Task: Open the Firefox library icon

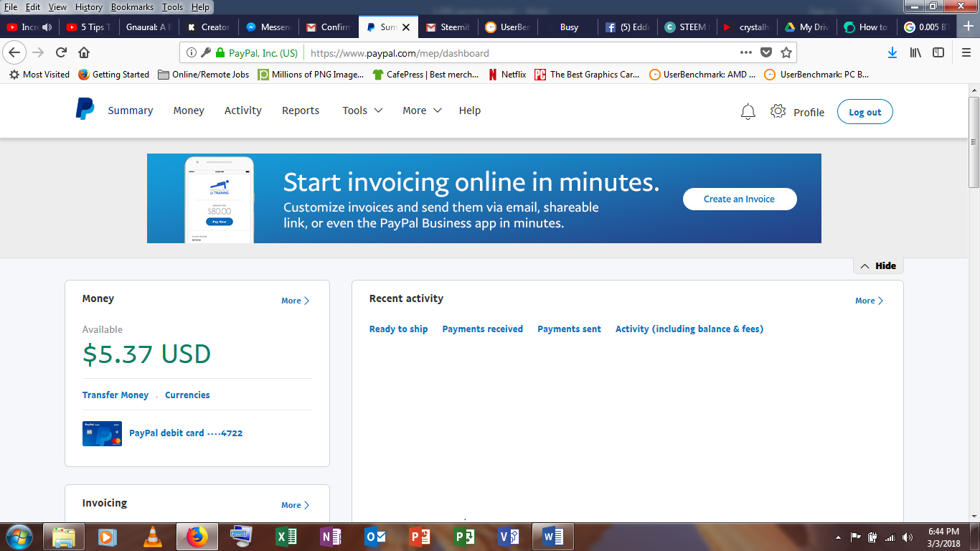Action: pyautogui.click(x=915, y=52)
